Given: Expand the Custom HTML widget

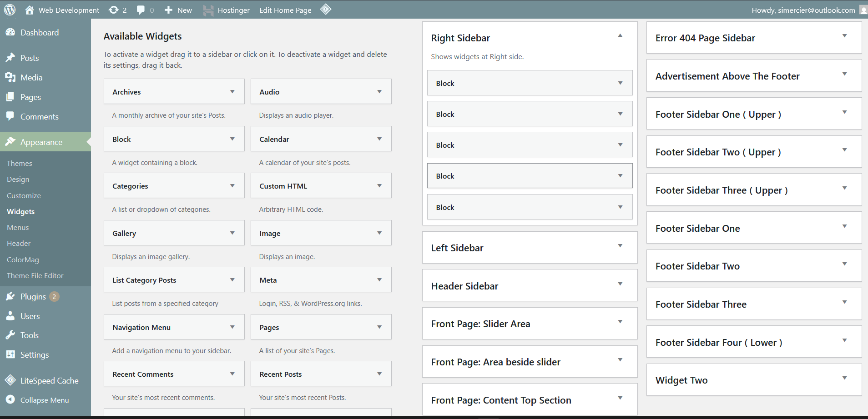Looking at the screenshot, I should (x=379, y=186).
